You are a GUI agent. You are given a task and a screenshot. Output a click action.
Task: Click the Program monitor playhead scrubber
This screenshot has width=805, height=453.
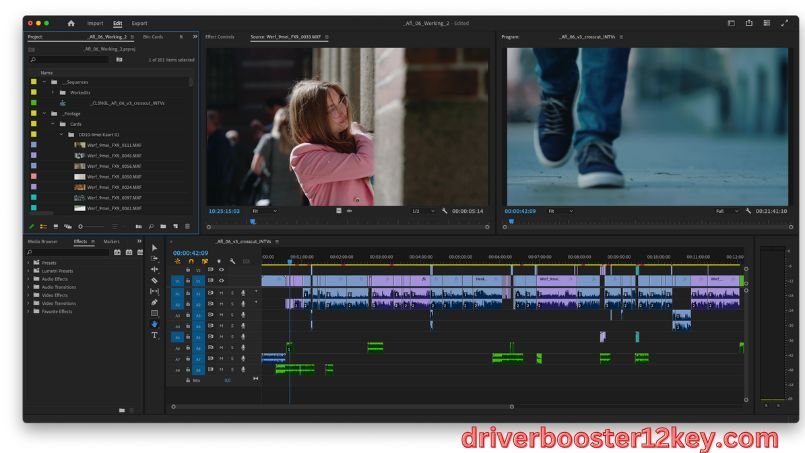[511, 221]
